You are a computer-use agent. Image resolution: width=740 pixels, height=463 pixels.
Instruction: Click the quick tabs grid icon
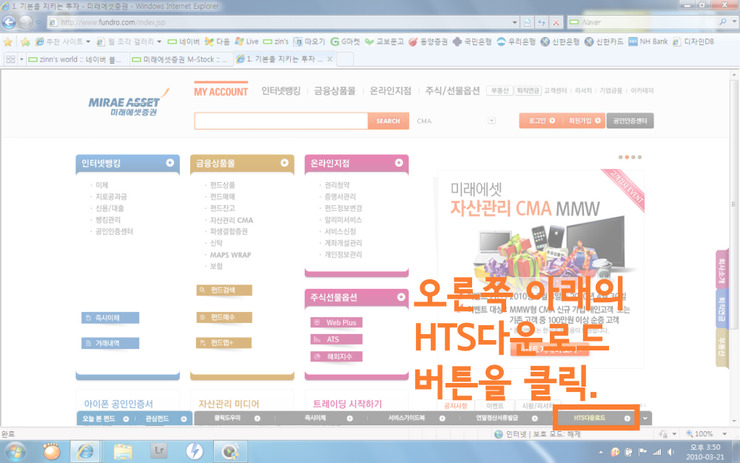[x=10, y=59]
